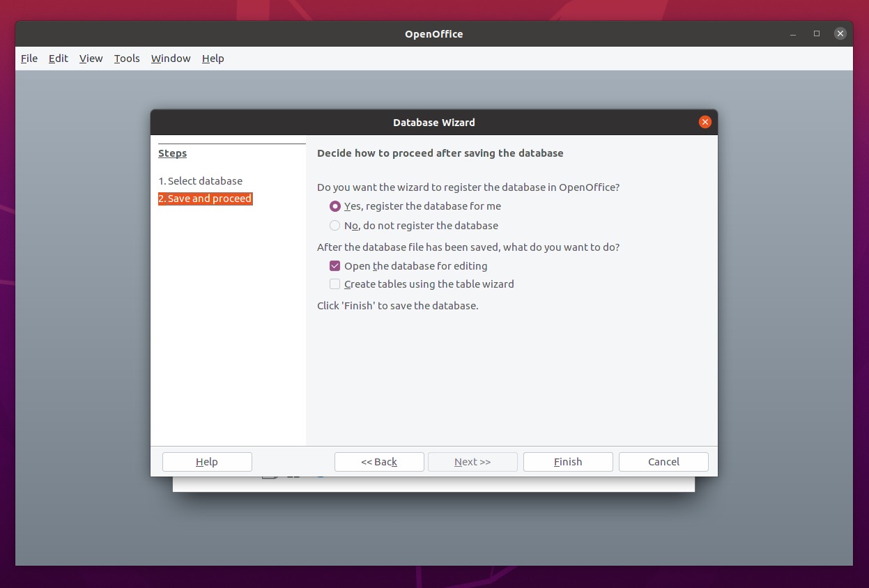The width and height of the screenshot is (869, 588).
Task: Cancel the Database Wizard
Action: coord(663,462)
